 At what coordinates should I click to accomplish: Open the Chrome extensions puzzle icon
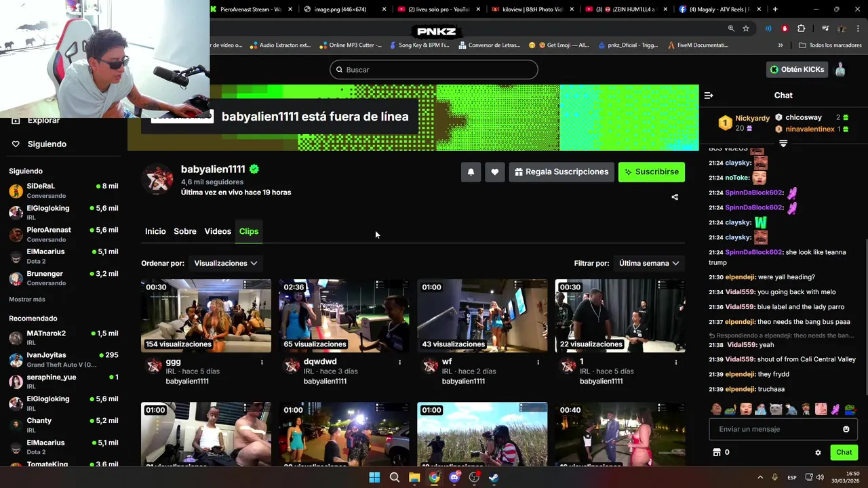click(802, 28)
